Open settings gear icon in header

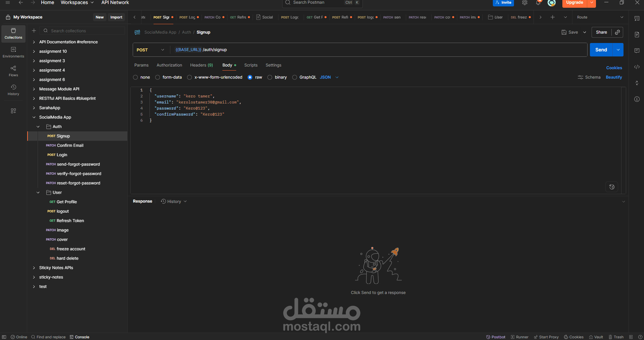click(x=525, y=3)
